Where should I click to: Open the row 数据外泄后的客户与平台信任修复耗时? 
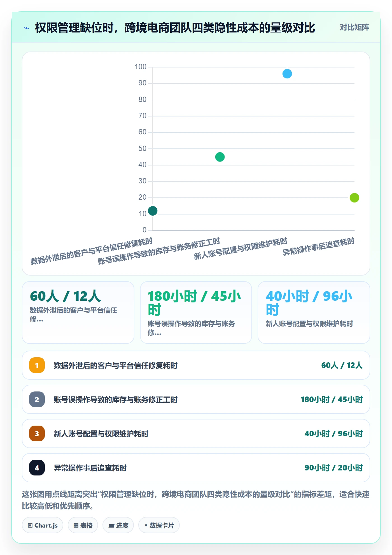pyautogui.click(x=196, y=365)
